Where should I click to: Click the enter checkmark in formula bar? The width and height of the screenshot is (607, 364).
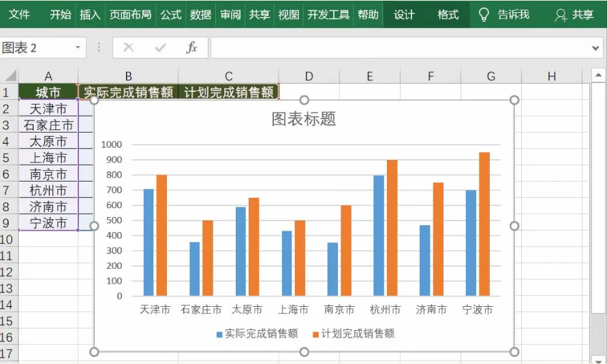[161, 48]
